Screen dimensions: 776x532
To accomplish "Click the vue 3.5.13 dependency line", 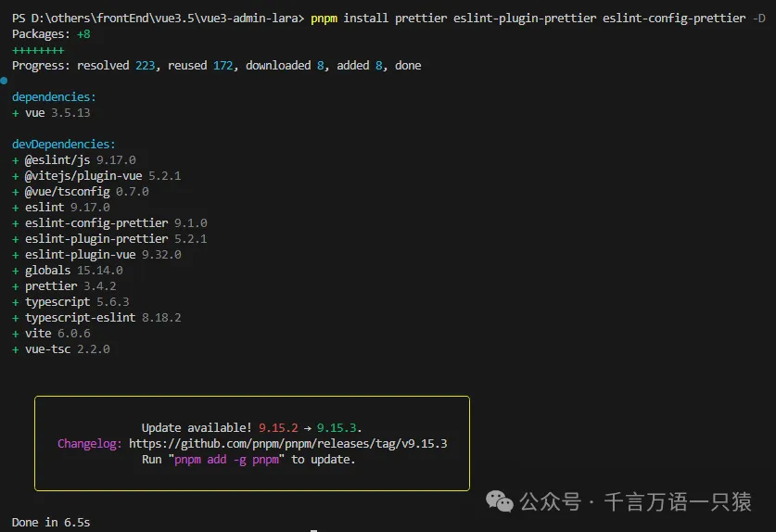I will click(x=57, y=112).
